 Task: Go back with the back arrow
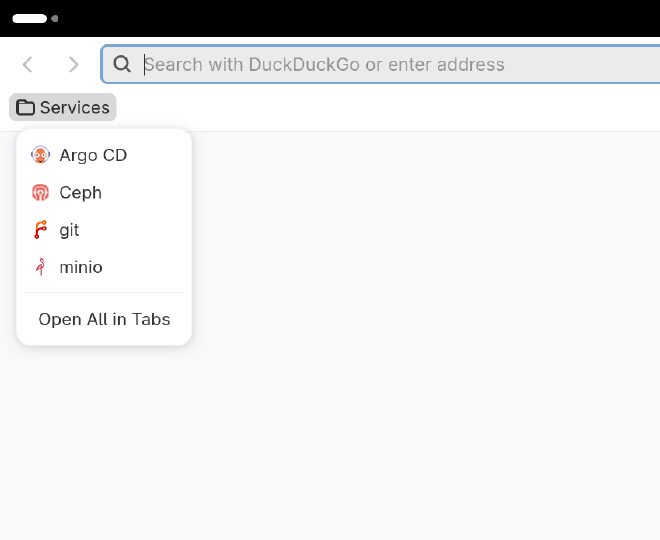click(x=28, y=64)
